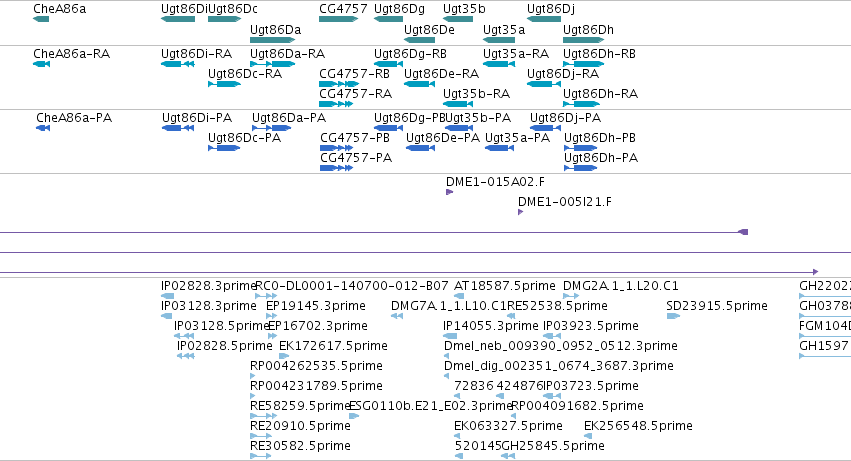Click the RE30582.5prime EST label
This screenshot has width=851, height=461.
(x=300, y=446)
